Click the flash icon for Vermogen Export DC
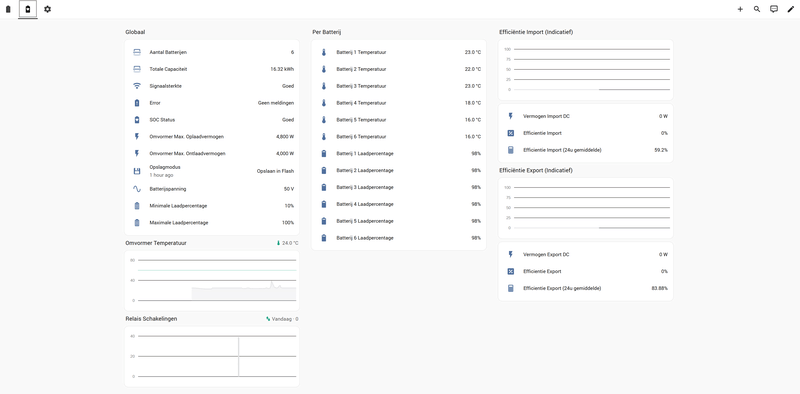 [510, 254]
